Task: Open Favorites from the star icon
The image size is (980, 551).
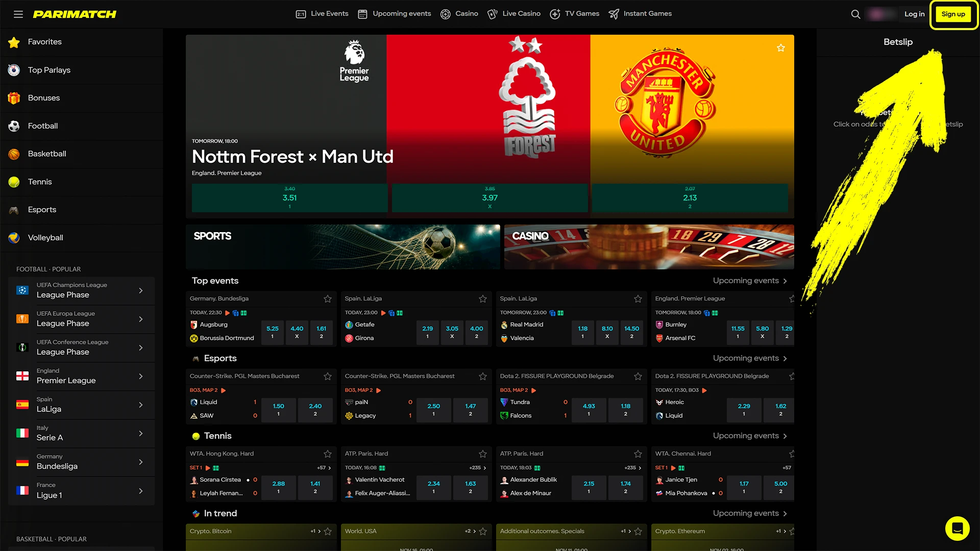Action: 14,42
